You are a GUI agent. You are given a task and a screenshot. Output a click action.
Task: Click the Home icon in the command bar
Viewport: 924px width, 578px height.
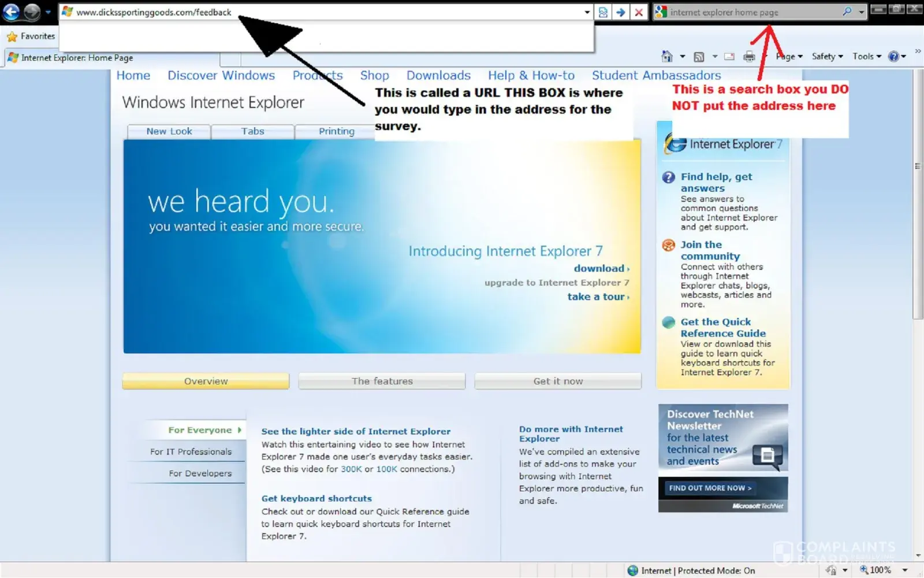pyautogui.click(x=667, y=56)
